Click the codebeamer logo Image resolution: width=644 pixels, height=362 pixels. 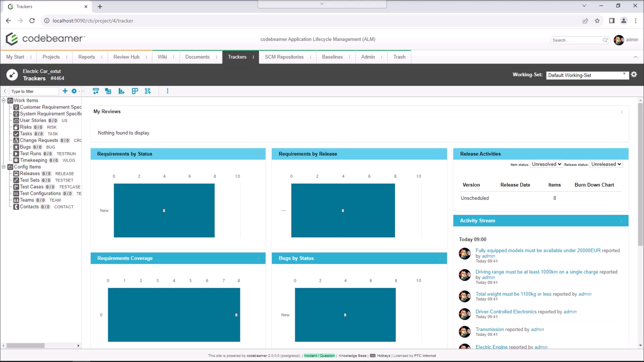(x=45, y=39)
